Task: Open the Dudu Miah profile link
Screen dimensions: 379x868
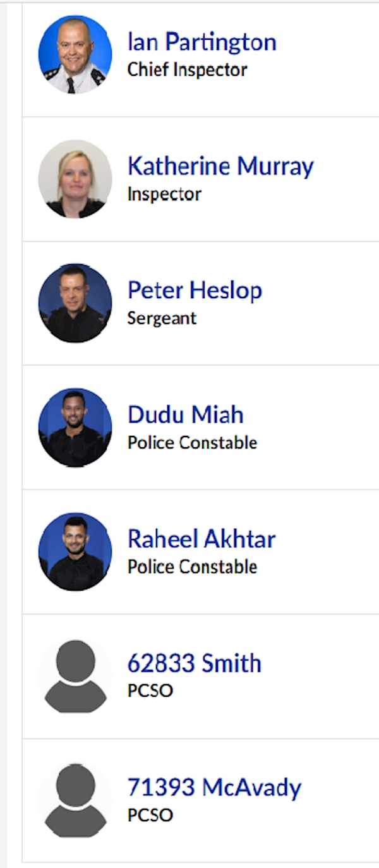Action: pos(185,415)
